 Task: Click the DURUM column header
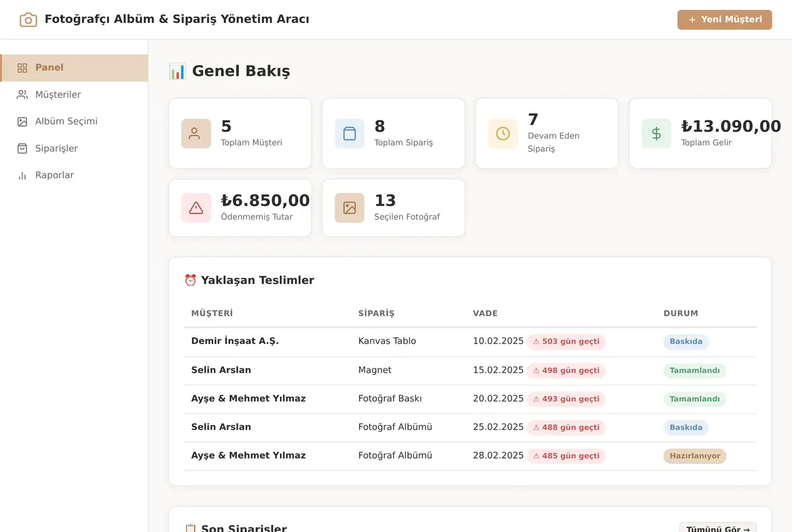pos(680,314)
